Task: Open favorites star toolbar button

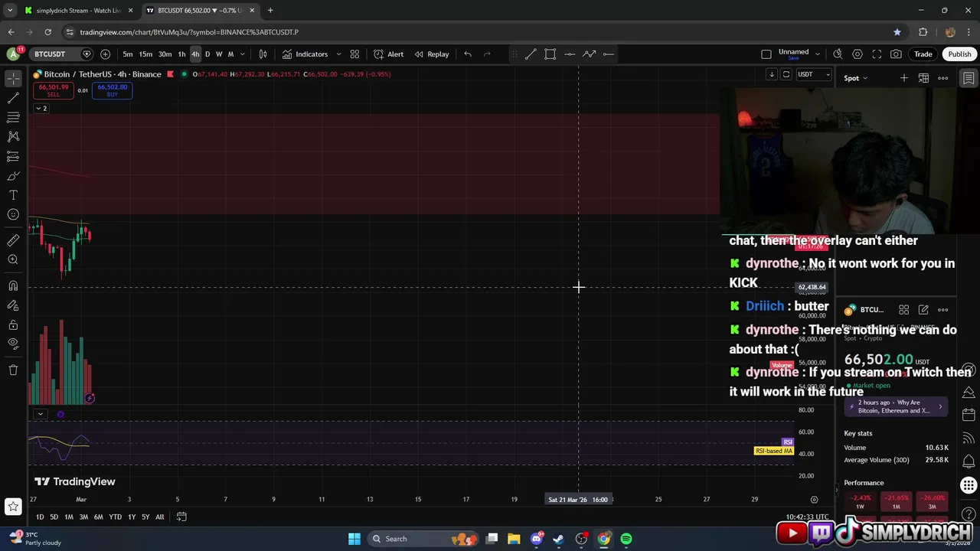Action: pos(13,506)
